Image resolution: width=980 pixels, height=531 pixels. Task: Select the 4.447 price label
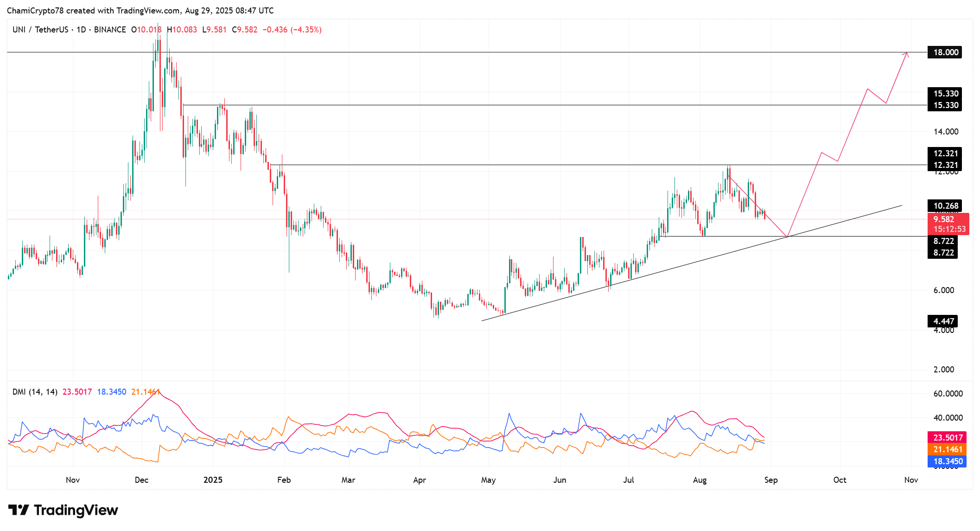943,321
